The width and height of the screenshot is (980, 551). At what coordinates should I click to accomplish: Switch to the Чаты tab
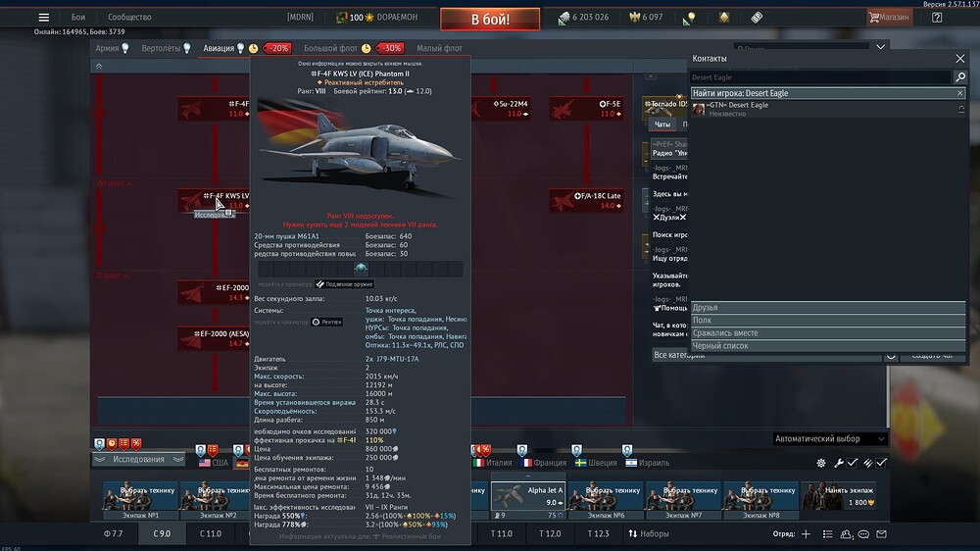(x=661, y=124)
